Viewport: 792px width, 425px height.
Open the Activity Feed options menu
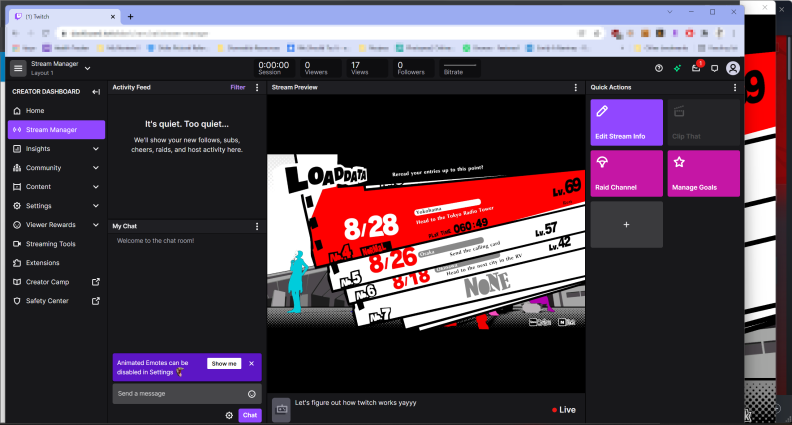[257, 87]
